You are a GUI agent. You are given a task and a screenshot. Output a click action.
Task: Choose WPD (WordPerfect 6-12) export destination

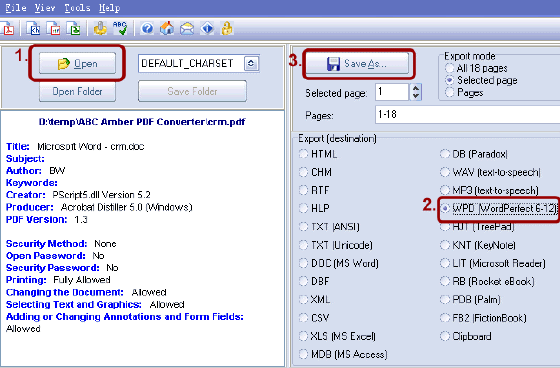pyautogui.click(x=499, y=208)
